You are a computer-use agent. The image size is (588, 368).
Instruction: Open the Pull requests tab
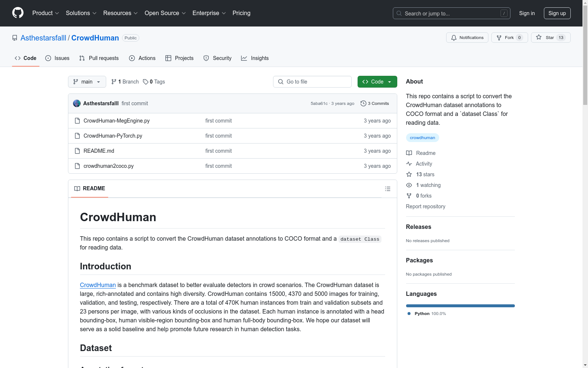tap(99, 58)
